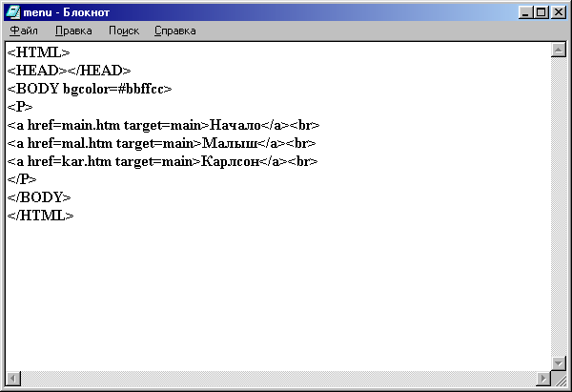Click the line with href=main.htm

(163, 125)
